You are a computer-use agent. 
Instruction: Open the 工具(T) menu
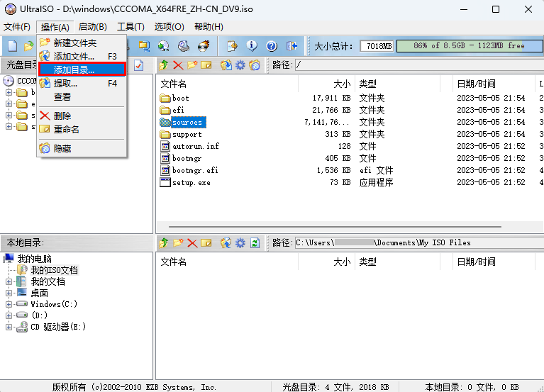[131, 27]
